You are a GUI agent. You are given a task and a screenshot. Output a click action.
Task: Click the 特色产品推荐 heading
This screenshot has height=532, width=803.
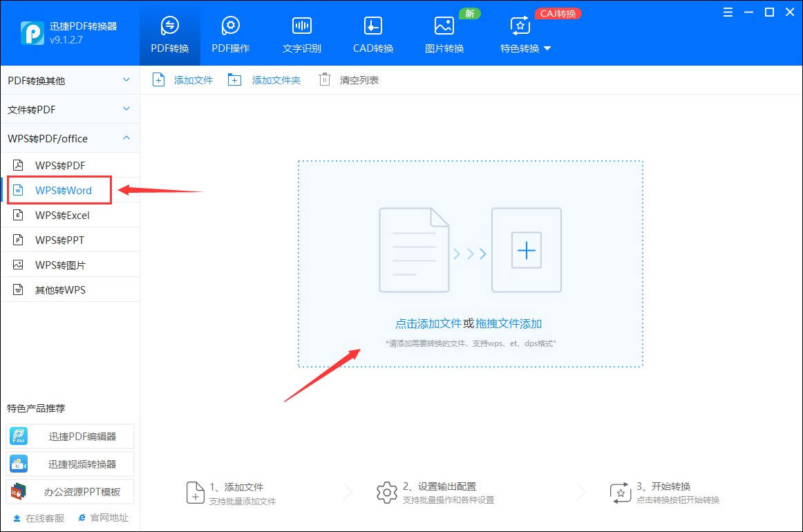click(x=36, y=408)
